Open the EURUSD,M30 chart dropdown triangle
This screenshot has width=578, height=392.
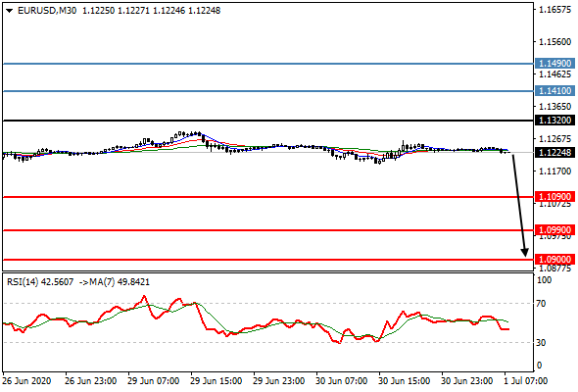(9, 11)
